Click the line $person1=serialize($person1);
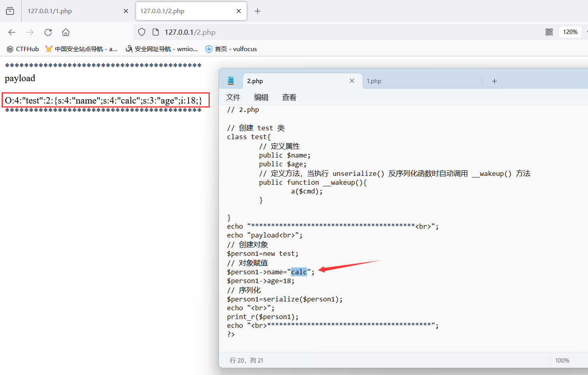588x375 pixels. point(285,299)
